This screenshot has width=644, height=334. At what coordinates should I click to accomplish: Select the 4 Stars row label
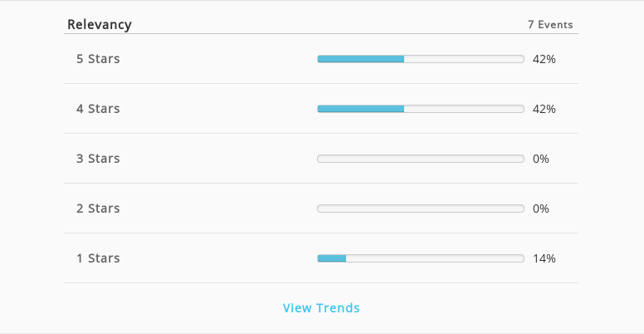point(98,109)
